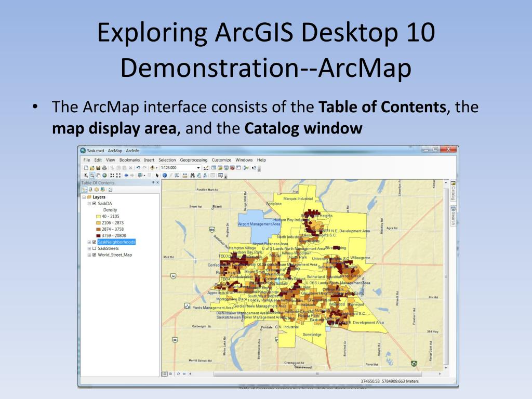Click the Open map document icon
This screenshot has height=399, width=532.
click(92, 168)
